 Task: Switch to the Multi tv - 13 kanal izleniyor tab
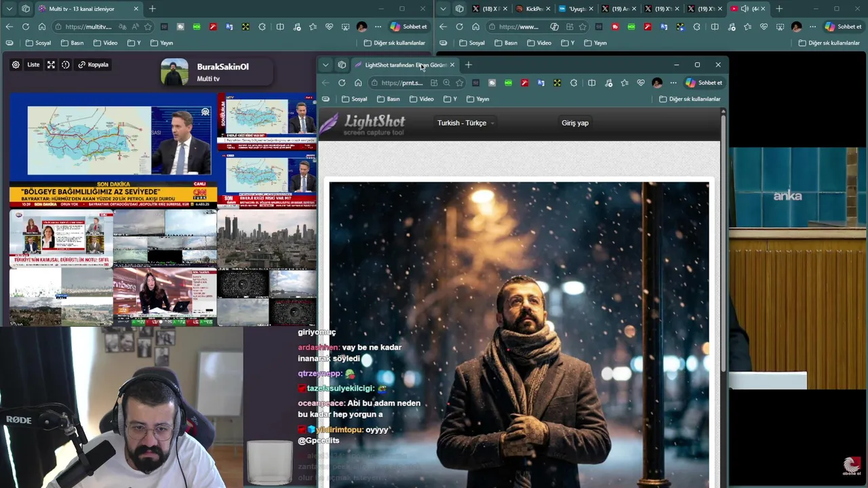87,9
